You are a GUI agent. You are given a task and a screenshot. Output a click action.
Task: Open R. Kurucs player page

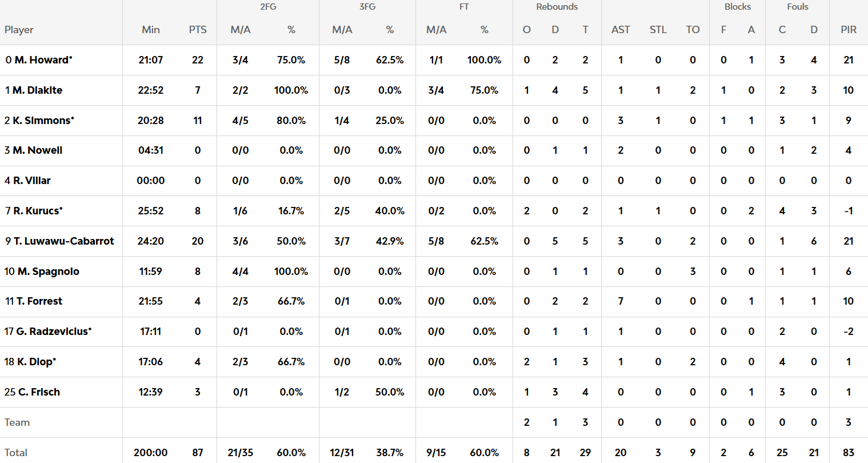coord(38,211)
